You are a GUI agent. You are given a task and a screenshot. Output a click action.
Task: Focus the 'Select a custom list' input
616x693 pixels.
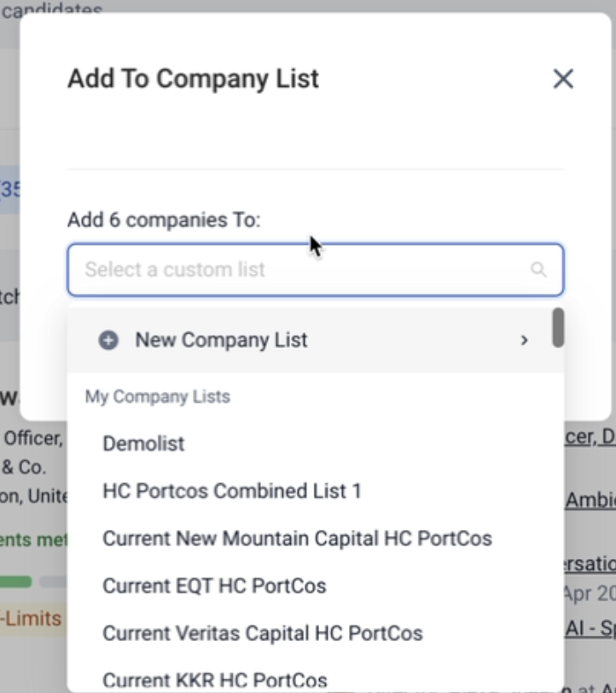click(299, 270)
